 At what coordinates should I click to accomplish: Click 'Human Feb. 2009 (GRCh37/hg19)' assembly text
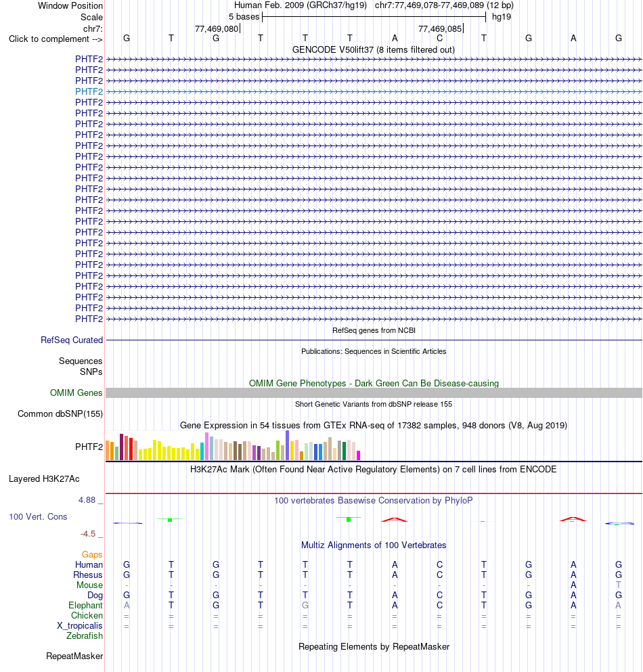(x=301, y=5)
